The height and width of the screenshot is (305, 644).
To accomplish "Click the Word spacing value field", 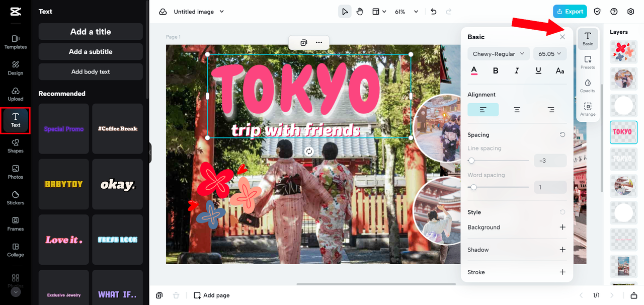I will click(550, 187).
